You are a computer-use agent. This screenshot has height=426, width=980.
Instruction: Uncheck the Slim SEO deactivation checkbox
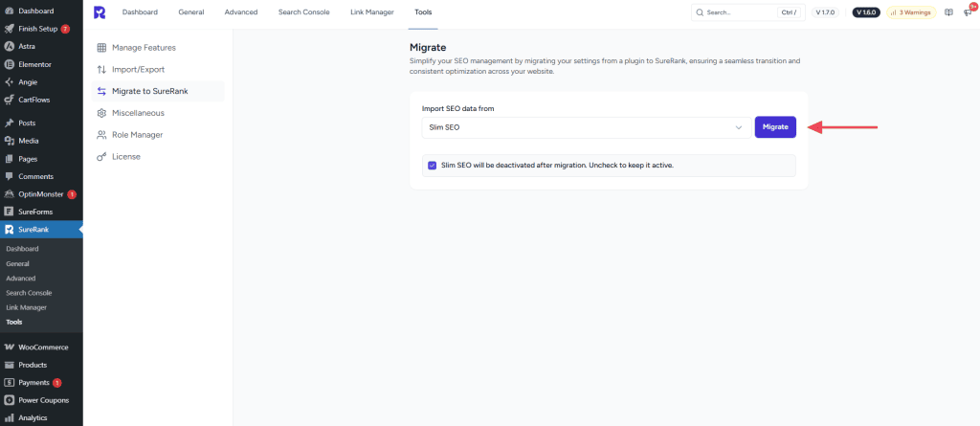[432, 166]
